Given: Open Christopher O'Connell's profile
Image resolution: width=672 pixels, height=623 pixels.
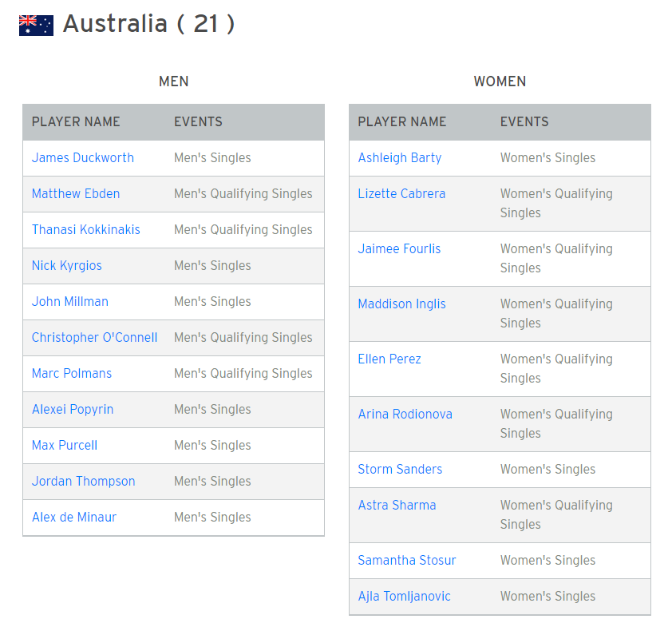Looking at the screenshot, I should [94, 337].
